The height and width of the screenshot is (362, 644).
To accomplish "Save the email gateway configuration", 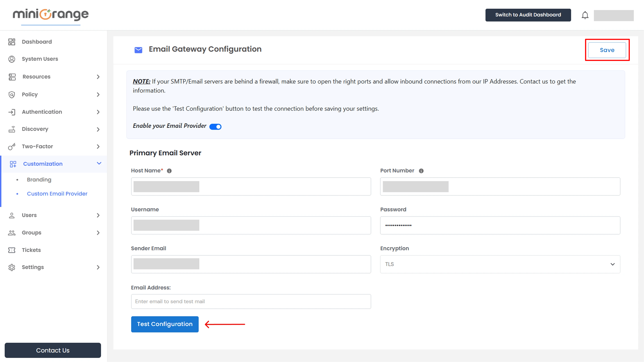I will 607,50.
